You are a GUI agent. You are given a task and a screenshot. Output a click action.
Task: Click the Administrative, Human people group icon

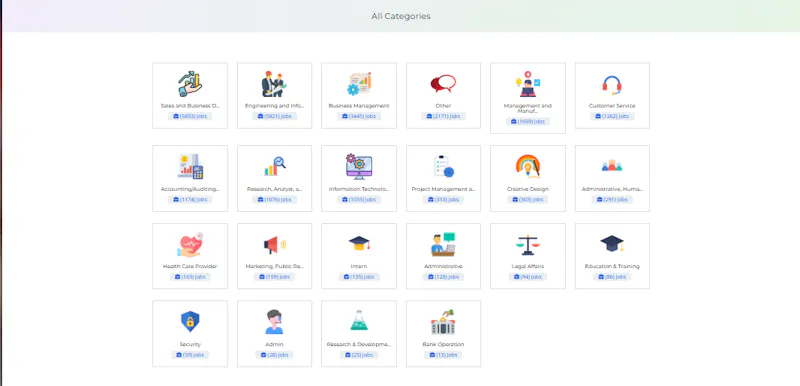click(x=612, y=165)
